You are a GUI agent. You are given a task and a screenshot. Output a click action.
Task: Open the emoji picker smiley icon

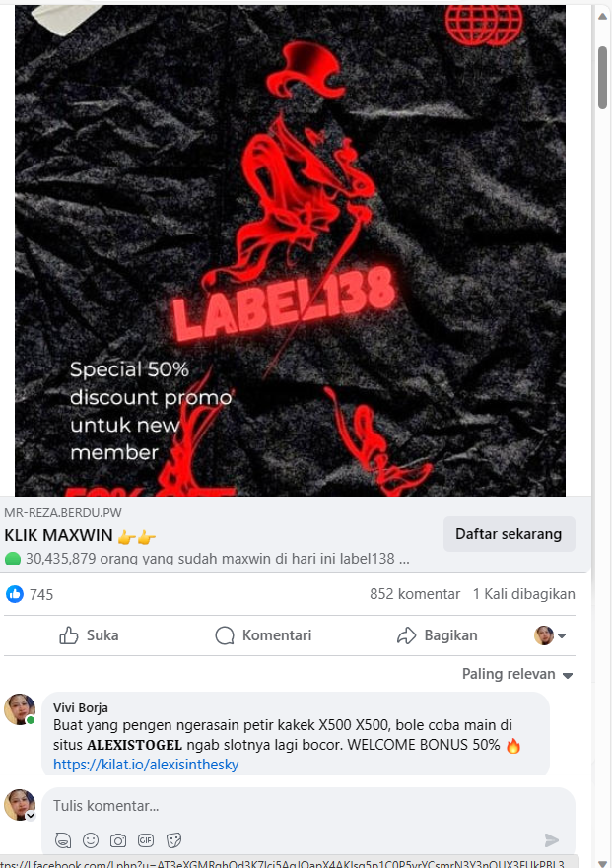pyautogui.click(x=91, y=840)
